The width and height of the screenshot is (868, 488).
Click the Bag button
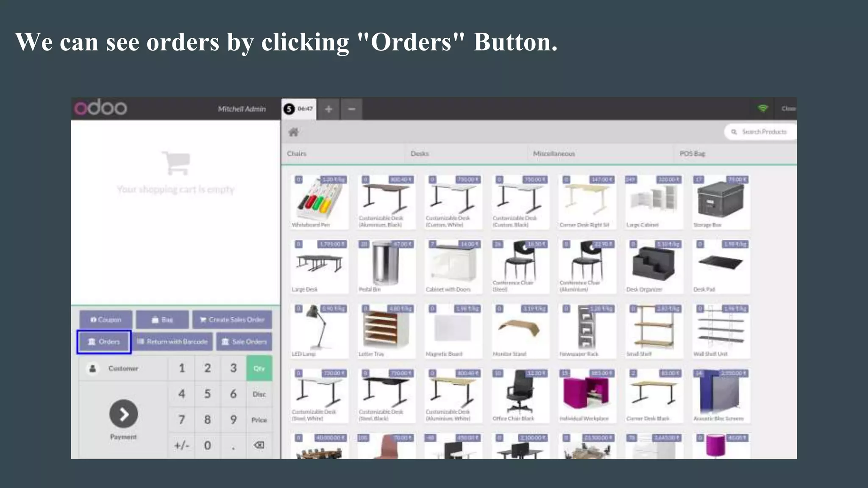tap(162, 319)
